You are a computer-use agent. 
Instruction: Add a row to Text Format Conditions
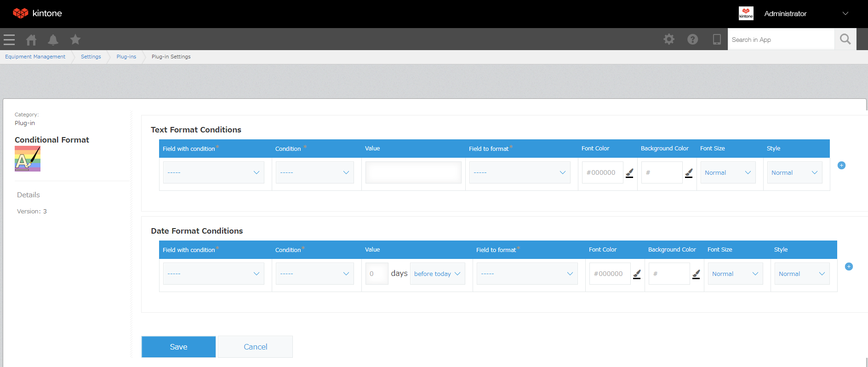tap(841, 166)
